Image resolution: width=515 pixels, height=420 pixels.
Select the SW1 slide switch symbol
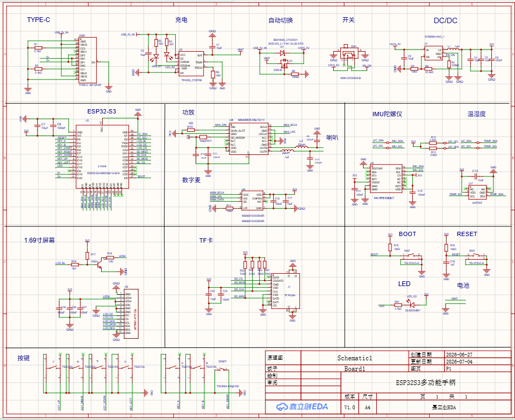(x=350, y=54)
